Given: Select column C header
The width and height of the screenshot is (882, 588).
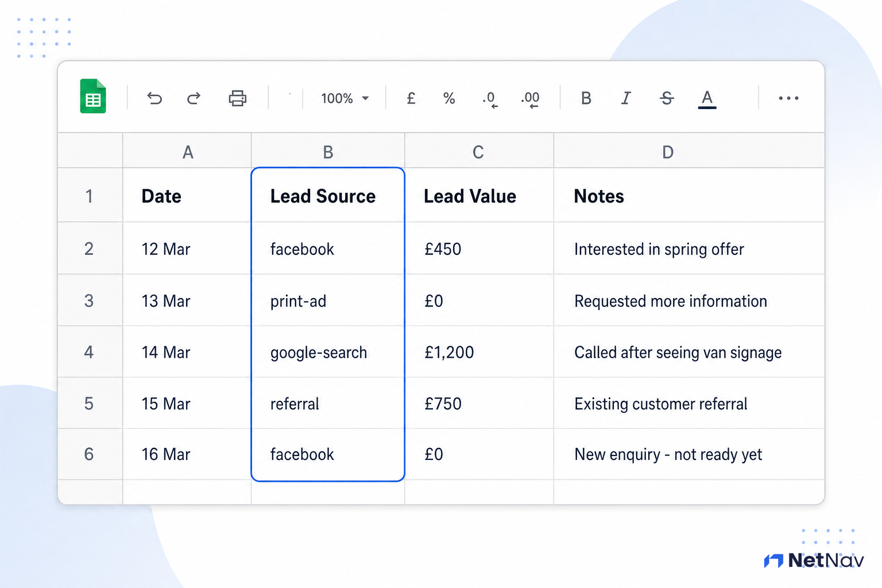Looking at the screenshot, I should [x=479, y=151].
